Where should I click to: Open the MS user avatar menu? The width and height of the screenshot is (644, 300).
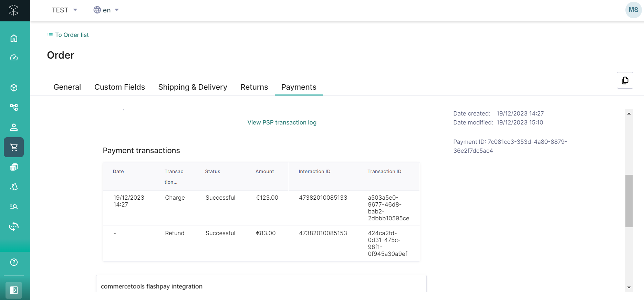pos(633,10)
